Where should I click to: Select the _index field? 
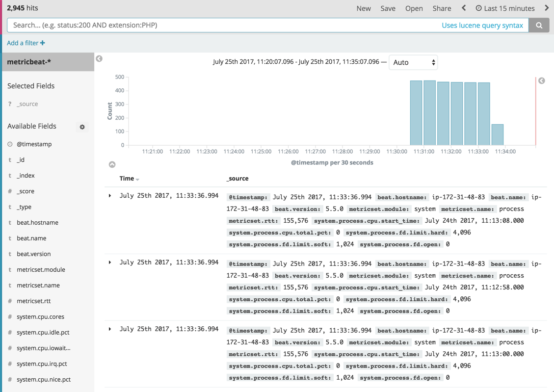[x=26, y=176]
